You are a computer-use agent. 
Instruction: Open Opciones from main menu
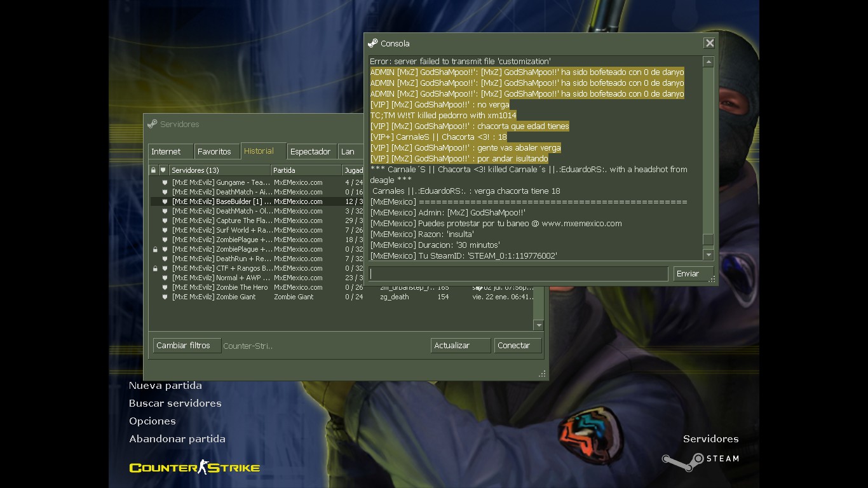point(153,421)
